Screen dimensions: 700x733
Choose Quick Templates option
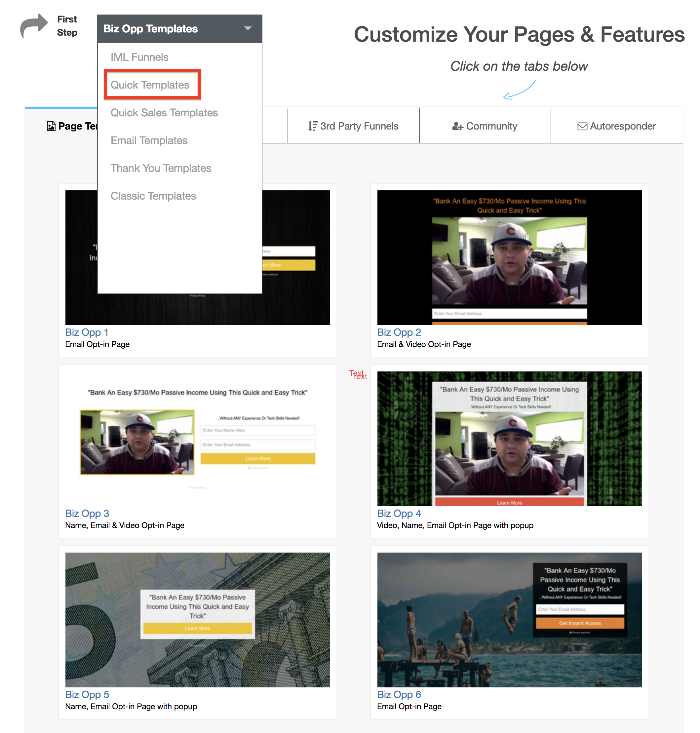[150, 85]
